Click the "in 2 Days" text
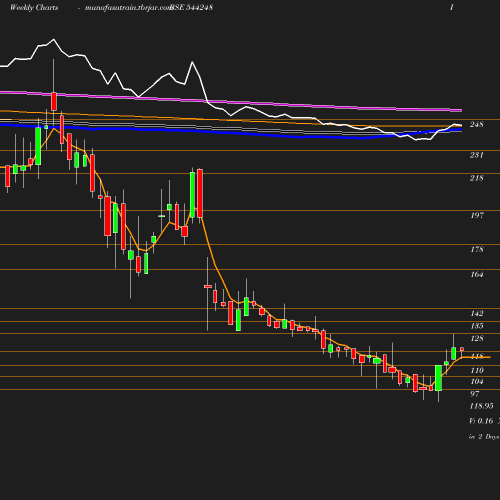The width and height of the screenshot is (500, 500). (484, 436)
